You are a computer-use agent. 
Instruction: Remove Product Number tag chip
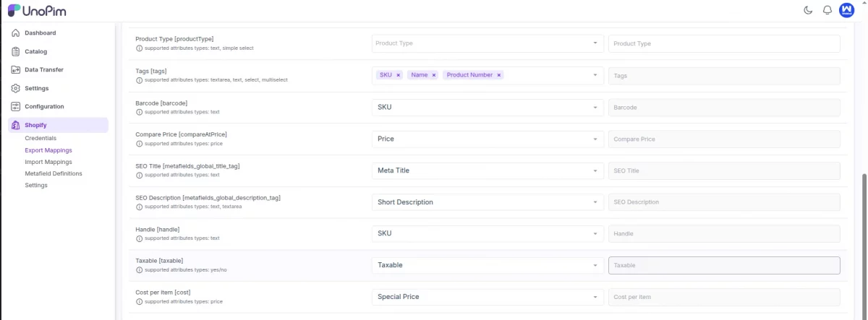pos(499,75)
